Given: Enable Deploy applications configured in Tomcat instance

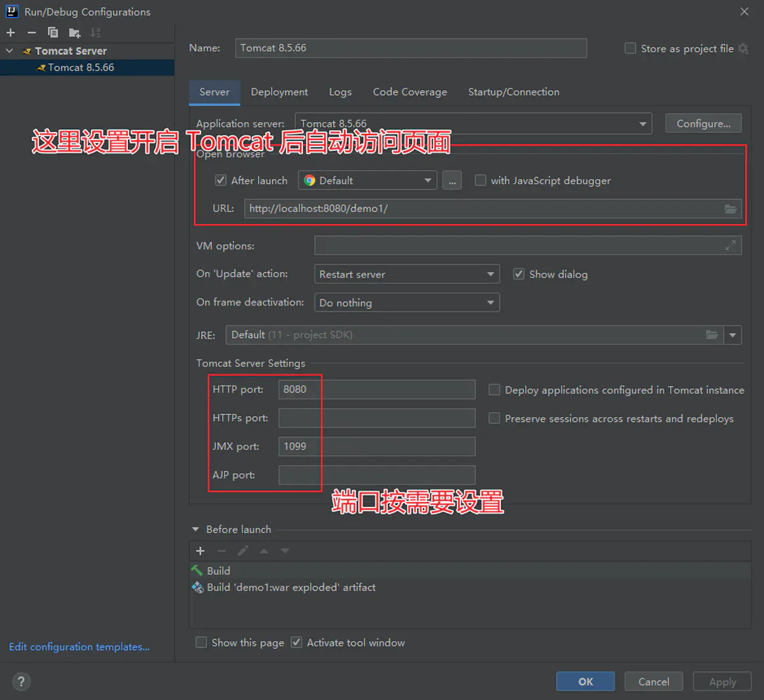Looking at the screenshot, I should click(494, 390).
